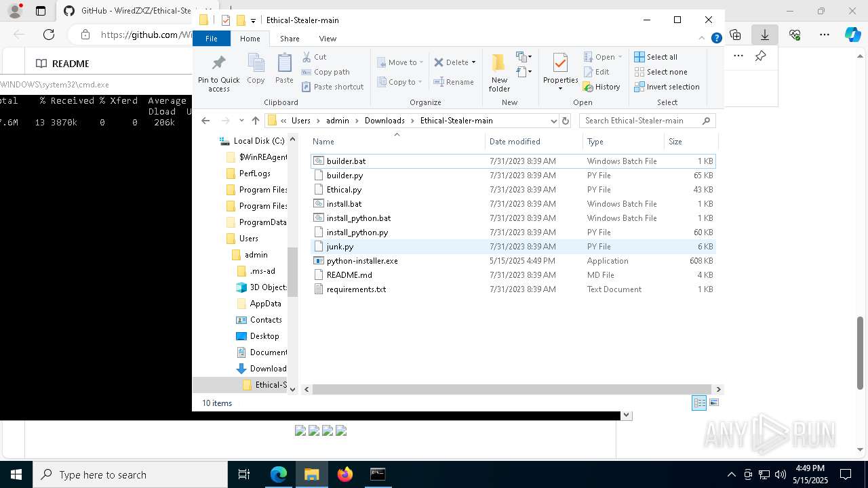The image size is (868, 488).
Task: Click Select none
Action: point(660,72)
